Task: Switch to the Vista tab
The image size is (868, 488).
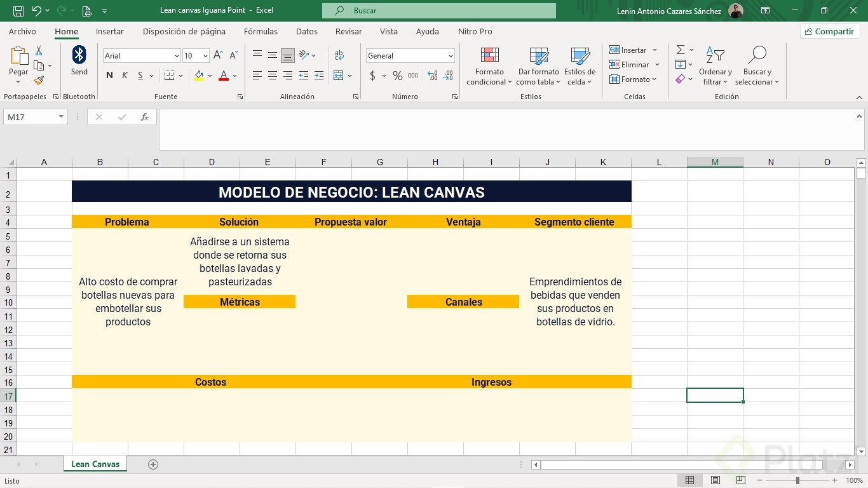Action: 389,31
